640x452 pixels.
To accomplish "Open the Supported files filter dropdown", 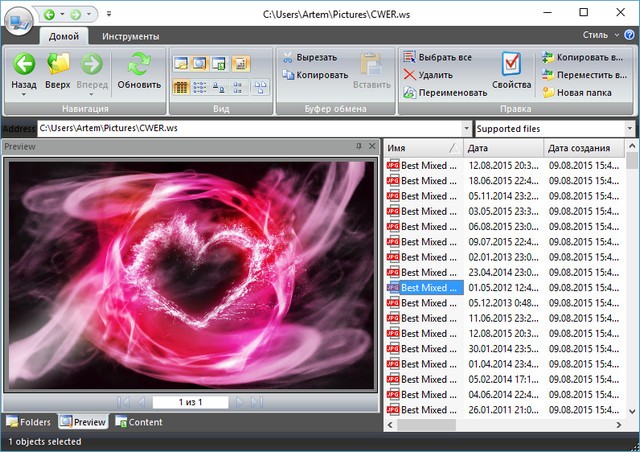I will pos(629,129).
